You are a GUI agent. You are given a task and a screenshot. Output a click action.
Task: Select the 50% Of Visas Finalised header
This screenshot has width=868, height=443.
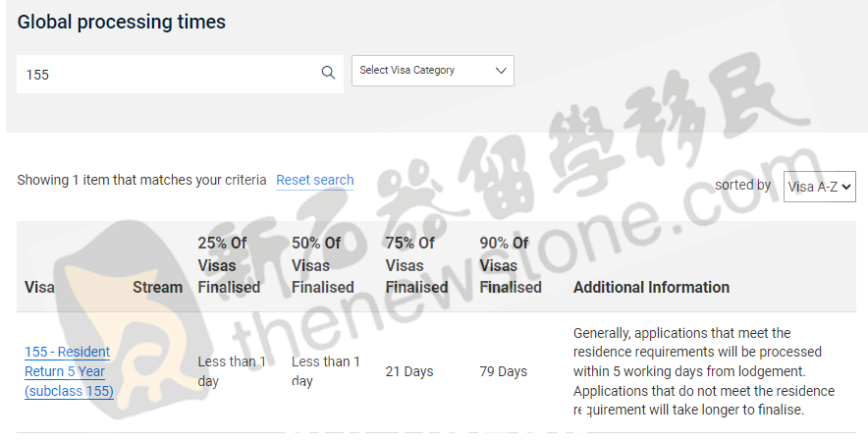click(323, 265)
